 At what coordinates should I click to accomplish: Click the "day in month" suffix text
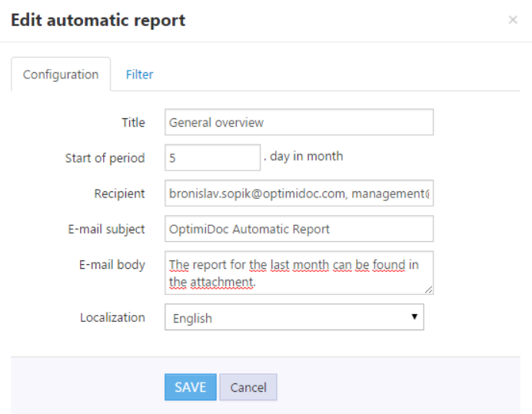coord(306,156)
